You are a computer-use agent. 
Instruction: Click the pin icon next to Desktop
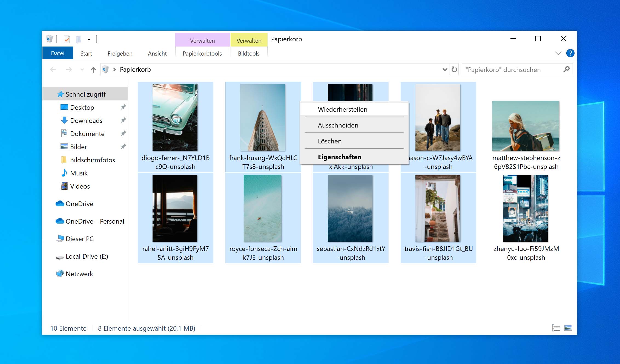coord(124,107)
